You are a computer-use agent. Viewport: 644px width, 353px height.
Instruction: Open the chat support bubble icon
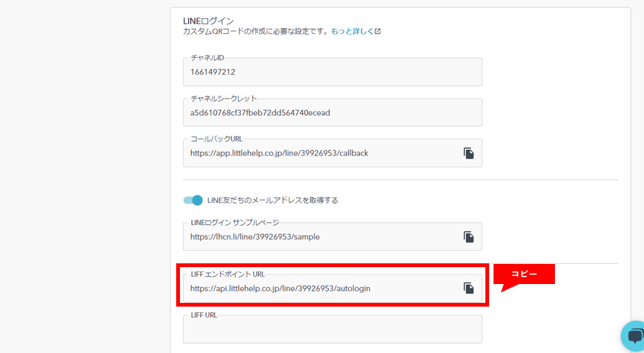[x=633, y=336]
